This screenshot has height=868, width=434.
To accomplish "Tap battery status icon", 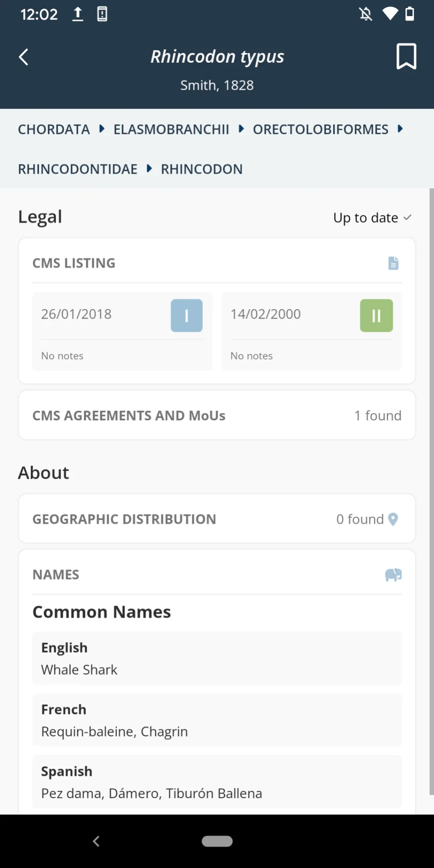I will point(409,14).
